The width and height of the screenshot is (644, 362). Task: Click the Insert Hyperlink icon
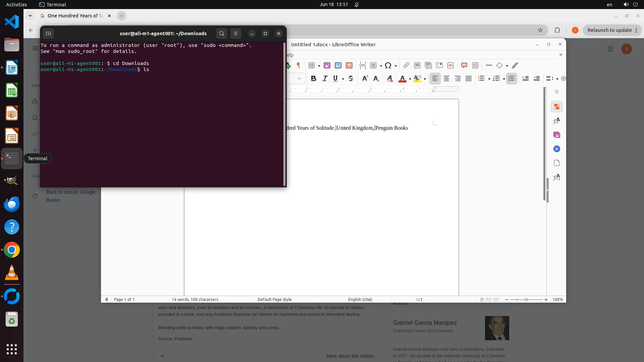pos(406,65)
